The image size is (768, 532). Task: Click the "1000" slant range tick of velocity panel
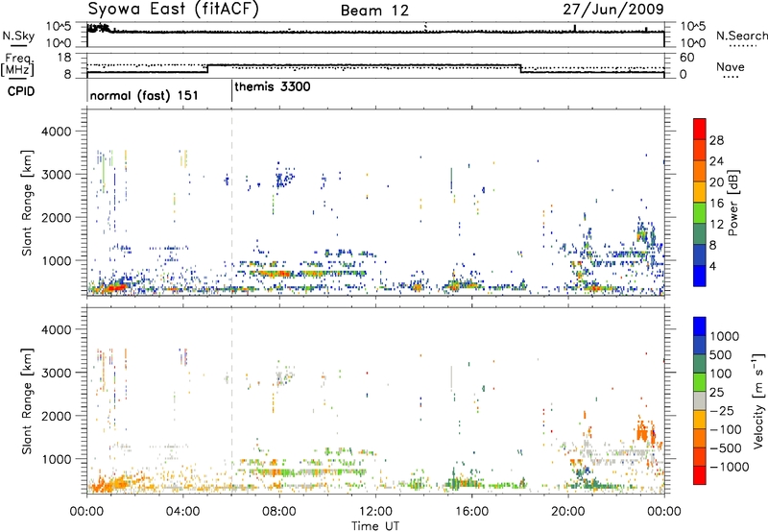tap(56, 460)
